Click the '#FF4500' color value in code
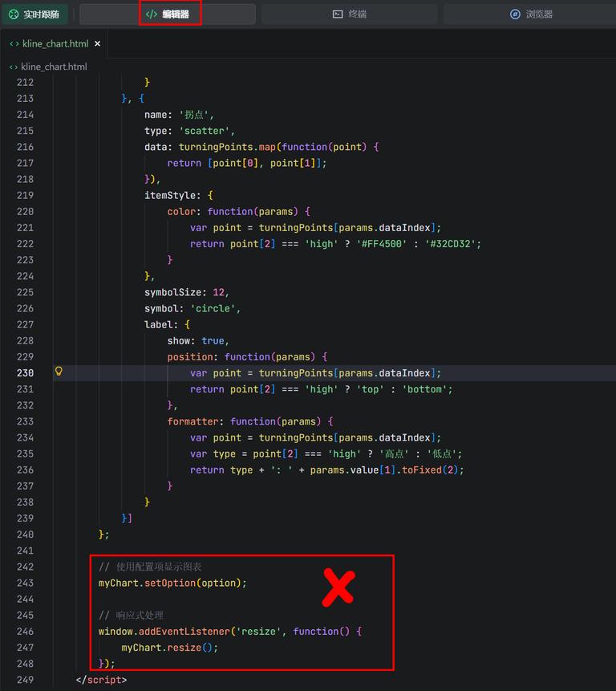The height and width of the screenshot is (691, 616). coord(382,244)
